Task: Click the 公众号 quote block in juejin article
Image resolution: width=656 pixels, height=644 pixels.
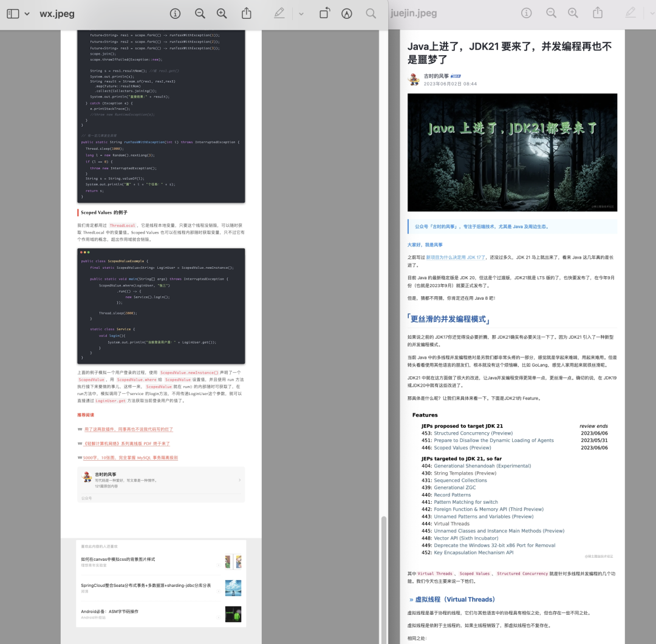Action: (x=512, y=226)
